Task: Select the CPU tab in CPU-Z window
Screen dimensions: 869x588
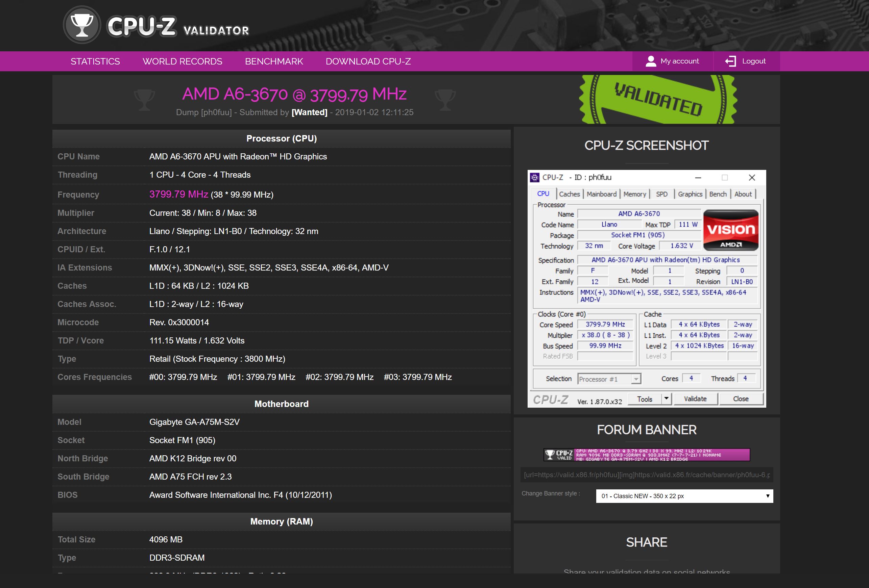Action: [x=543, y=194]
